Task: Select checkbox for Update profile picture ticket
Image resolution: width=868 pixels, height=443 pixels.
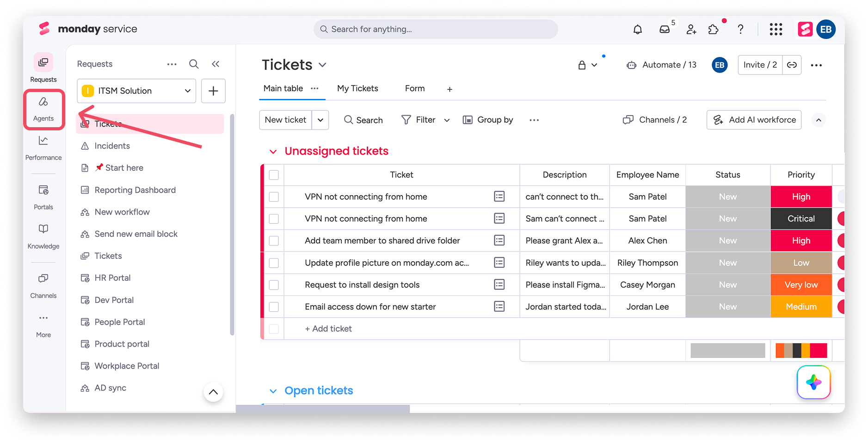Action: click(x=274, y=263)
